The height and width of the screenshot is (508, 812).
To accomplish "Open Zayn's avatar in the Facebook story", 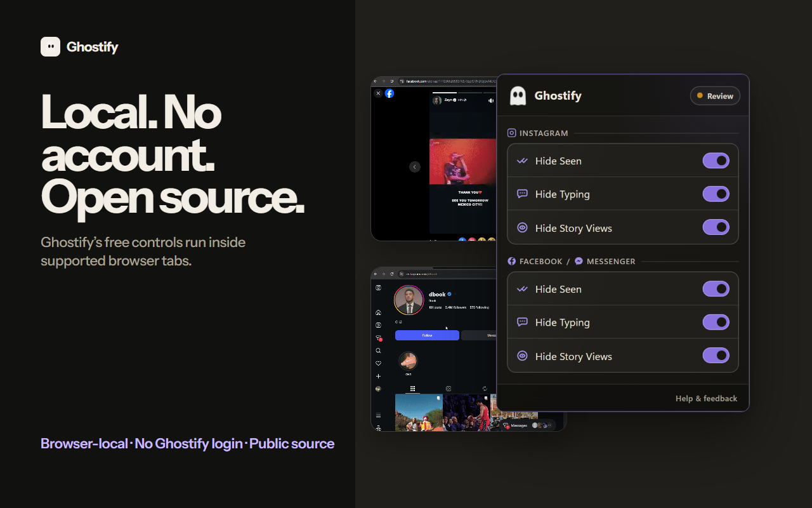I will (437, 100).
